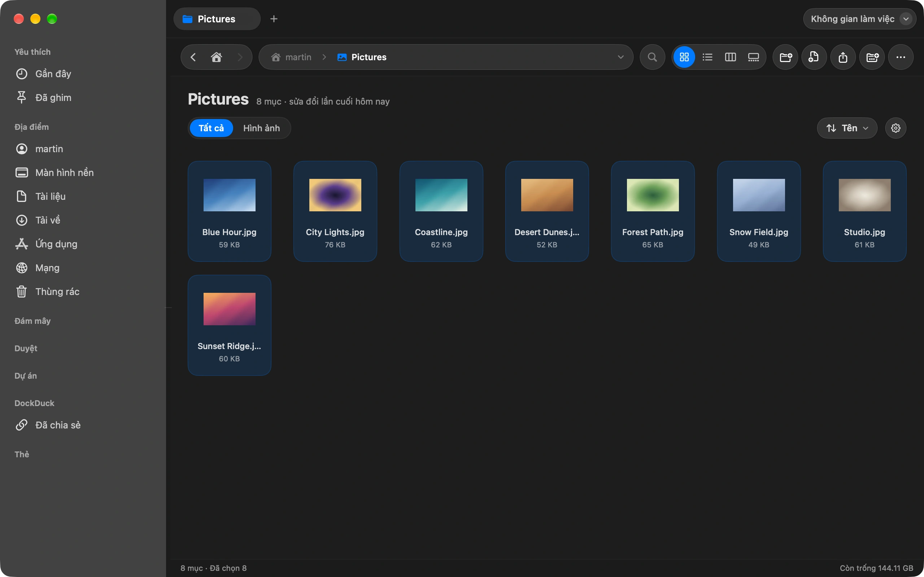Click the search magnifier icon
This screenshot has width=924, height=577.
(652, 57)
